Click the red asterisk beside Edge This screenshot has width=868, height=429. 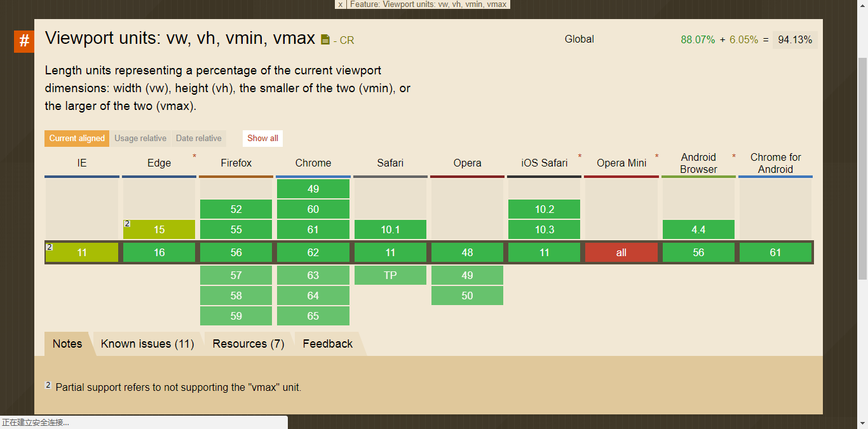click(194, 156)
